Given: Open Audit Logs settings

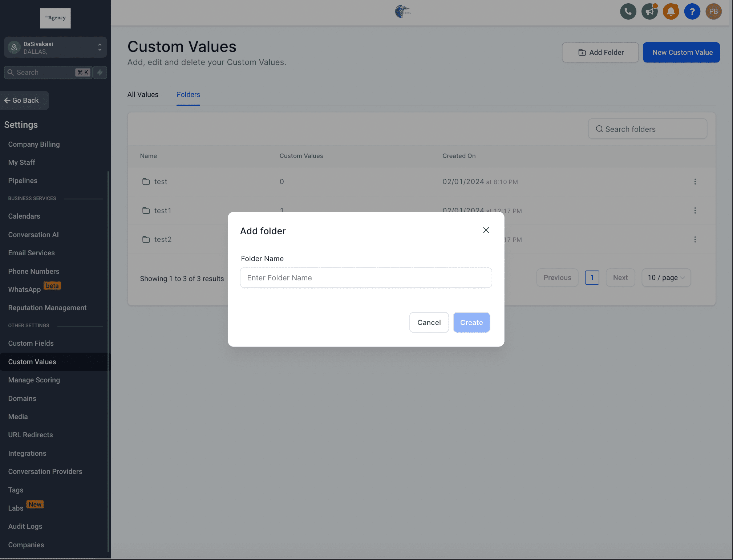Looking at the screenshot, I should pos(25,526).
